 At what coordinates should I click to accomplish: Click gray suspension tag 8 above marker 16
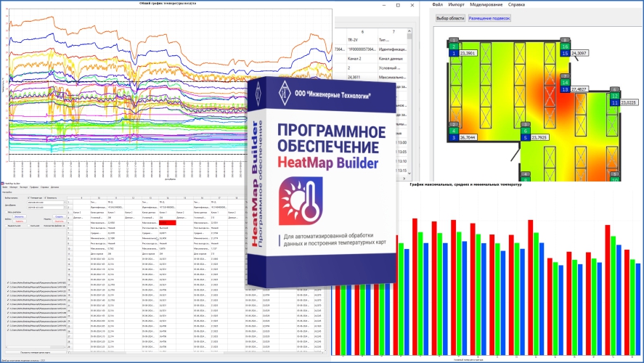click(x=565, y=40)
